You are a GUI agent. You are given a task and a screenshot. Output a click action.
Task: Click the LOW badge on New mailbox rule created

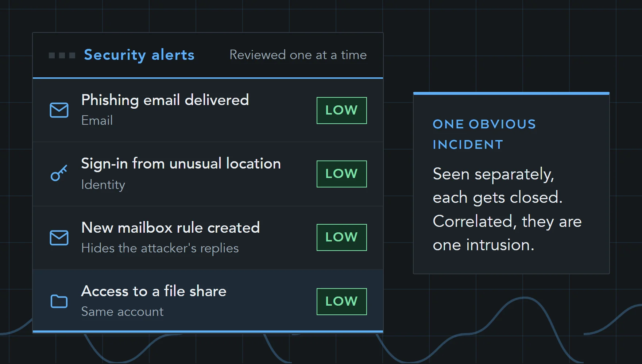tap(342, 237)
